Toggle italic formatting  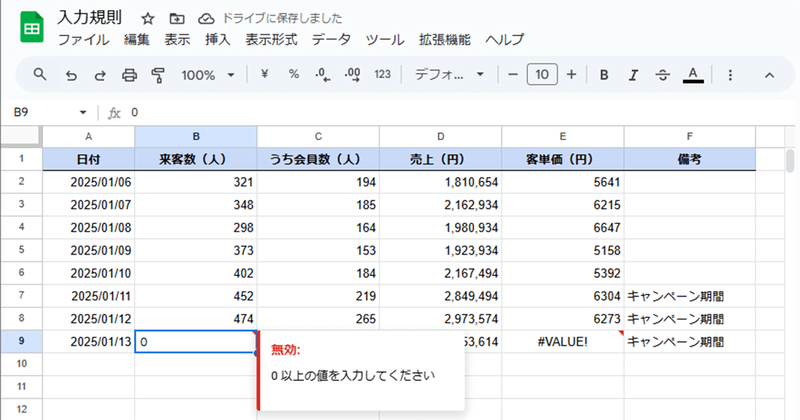tap(633, 75)
